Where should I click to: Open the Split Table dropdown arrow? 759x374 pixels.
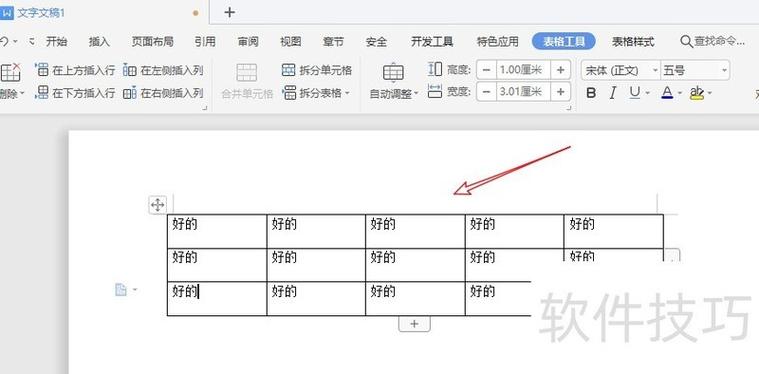tap(347, 93)
